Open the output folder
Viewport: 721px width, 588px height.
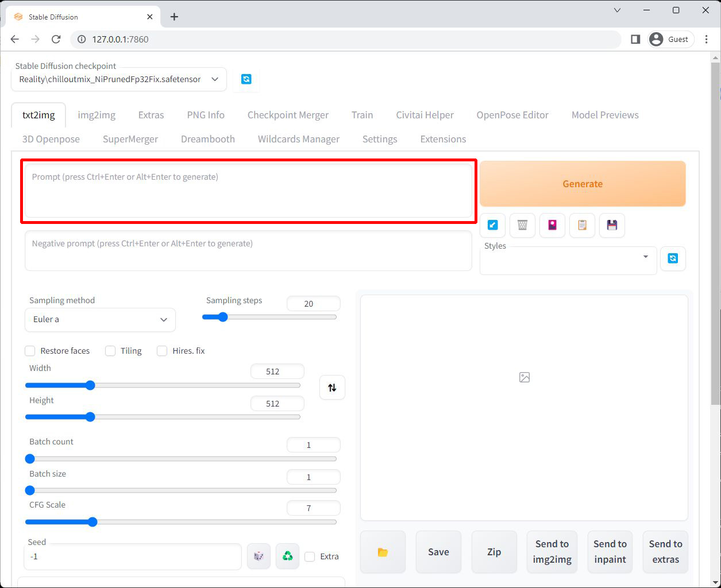click(383, 552)
